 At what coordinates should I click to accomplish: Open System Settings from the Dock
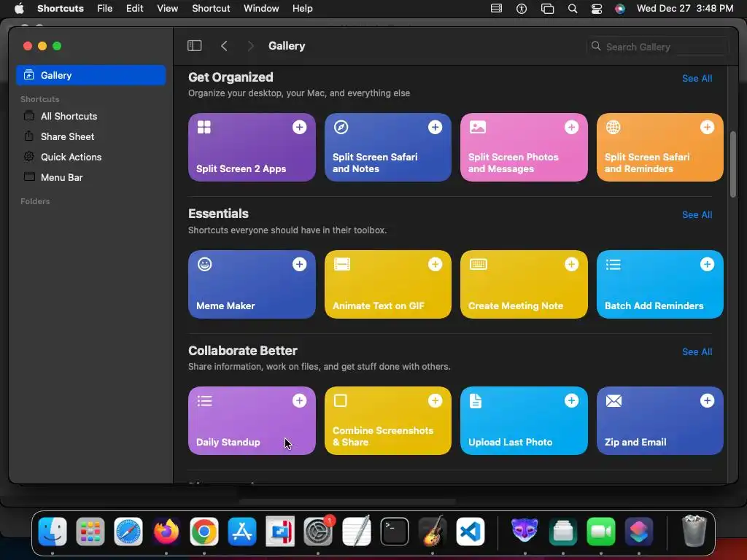coord(318,532)
